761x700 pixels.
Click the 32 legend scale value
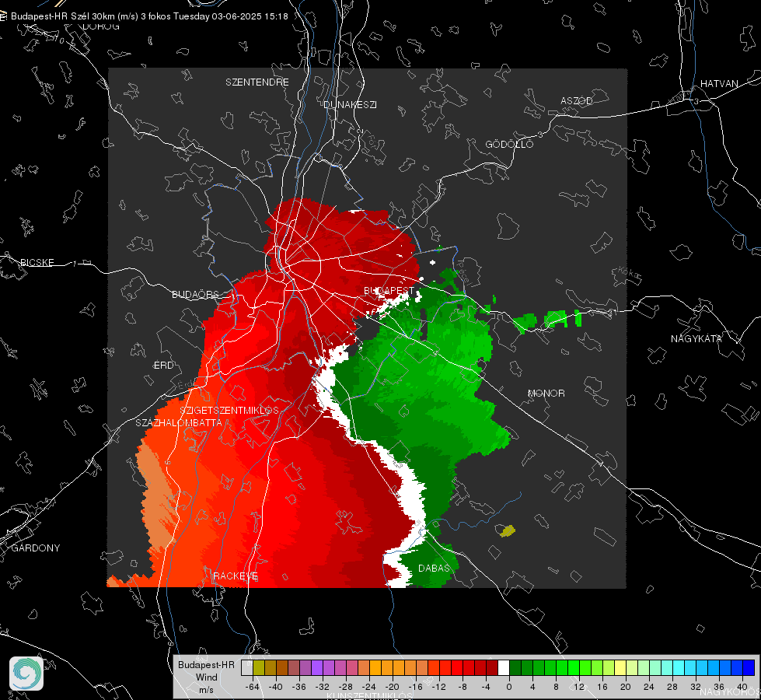pyautogui.click(x=695, y=687)
